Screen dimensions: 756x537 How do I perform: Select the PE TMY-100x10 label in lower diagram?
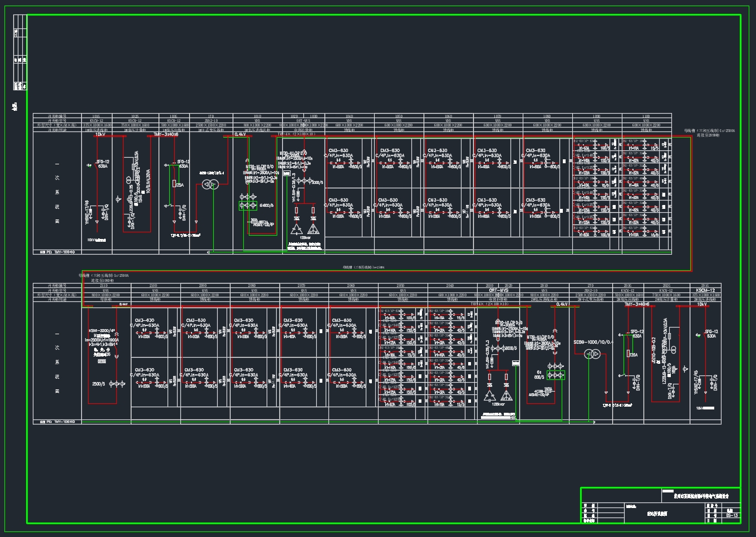57,422
